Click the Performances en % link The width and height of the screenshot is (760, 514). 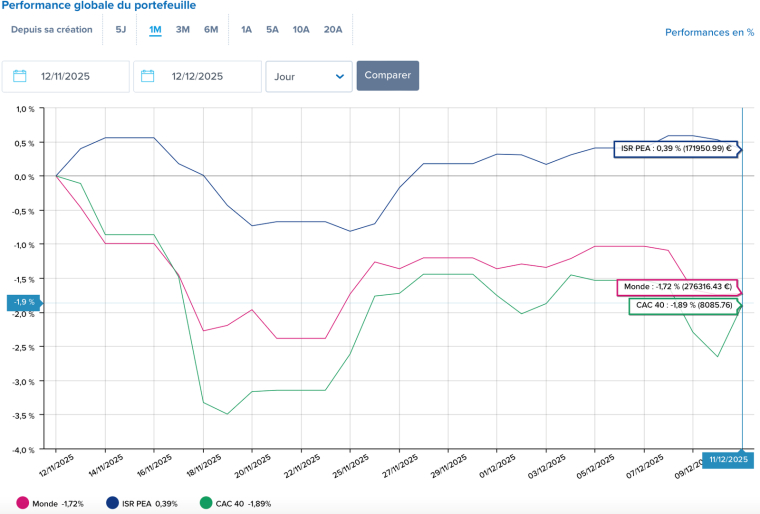(x=707, y=32)
